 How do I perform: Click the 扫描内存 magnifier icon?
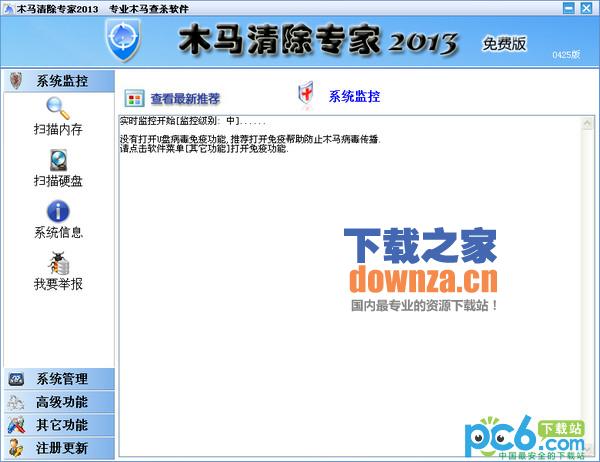pyautogui.click(x=58, y=109)
